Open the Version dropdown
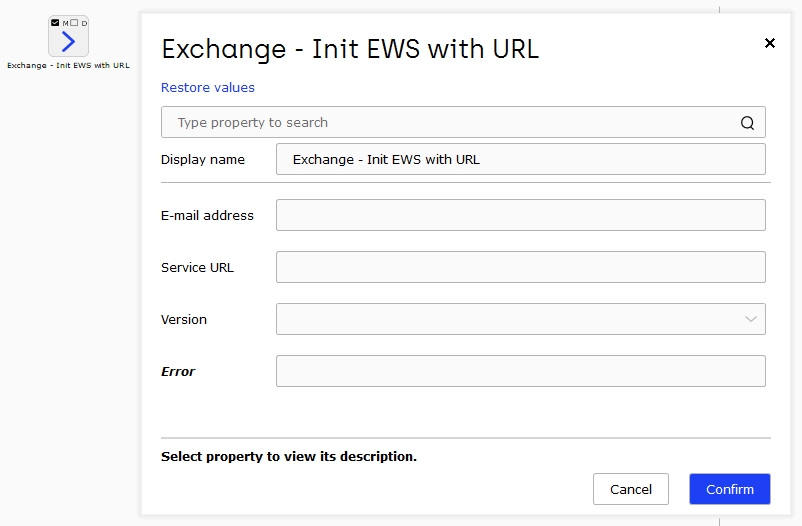This screenshot has height=526, width=802. [x=521, y=319]
